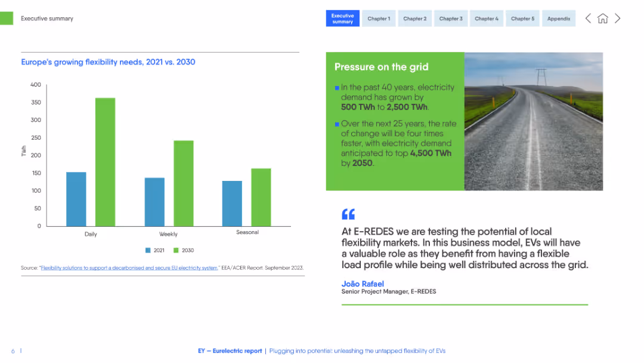Click the '4,500 TWh' bold figure
Screen dimensions: 644x363
tap(431, 153)
